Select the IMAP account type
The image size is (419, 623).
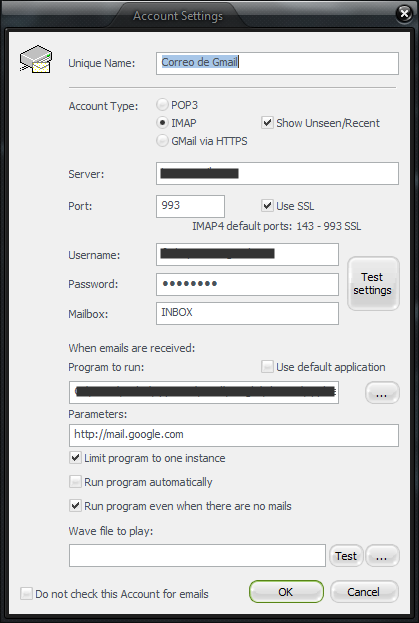[x=162, y=123]
